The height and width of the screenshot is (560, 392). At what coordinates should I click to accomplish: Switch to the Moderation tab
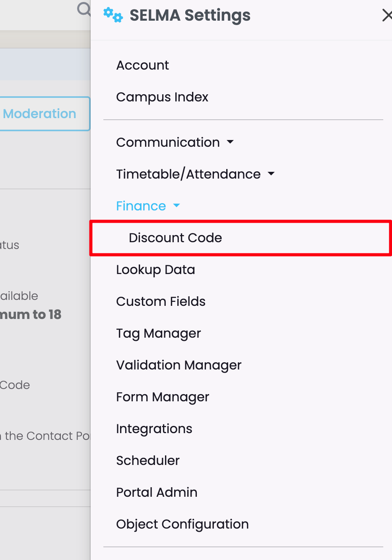click(40, 114)
